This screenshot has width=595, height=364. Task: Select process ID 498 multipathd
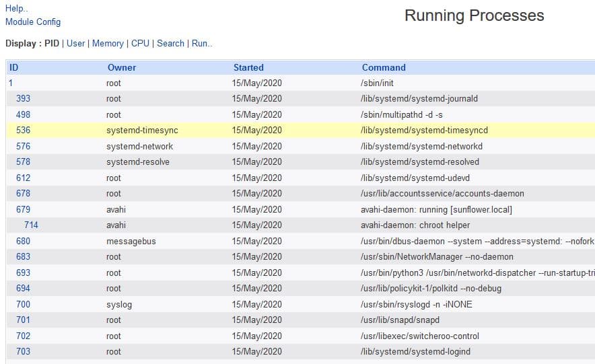tap(23, 114)
